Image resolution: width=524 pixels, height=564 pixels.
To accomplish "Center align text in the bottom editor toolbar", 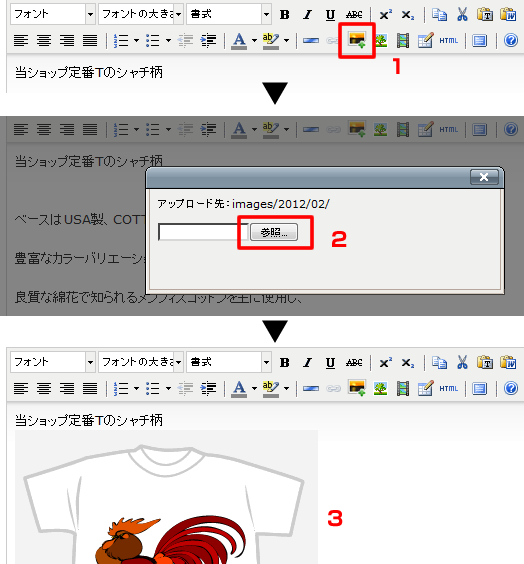I will [x=44, y=388].
